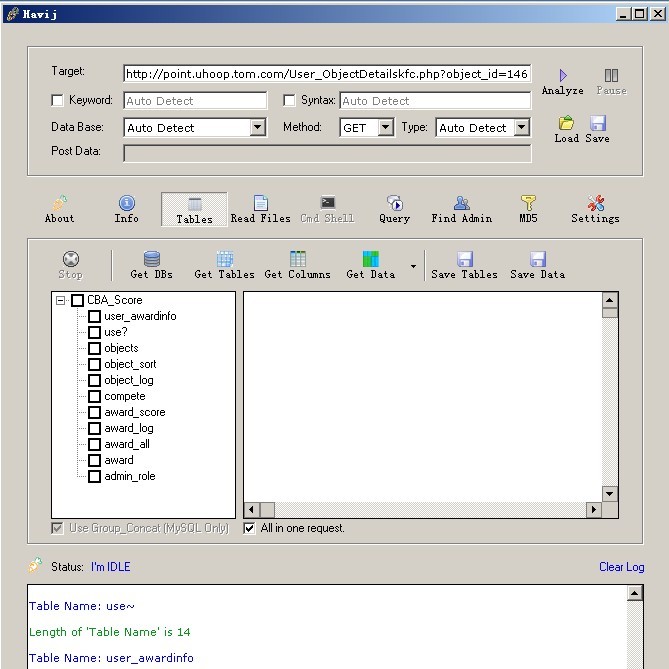Click the I'm IDLE status text
Image resolution: width=669 pixels, height=669 pixels.
(111, 567)
